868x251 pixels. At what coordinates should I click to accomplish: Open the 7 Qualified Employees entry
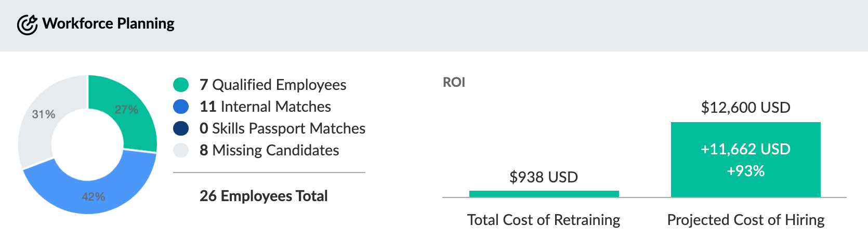(273, 85)
